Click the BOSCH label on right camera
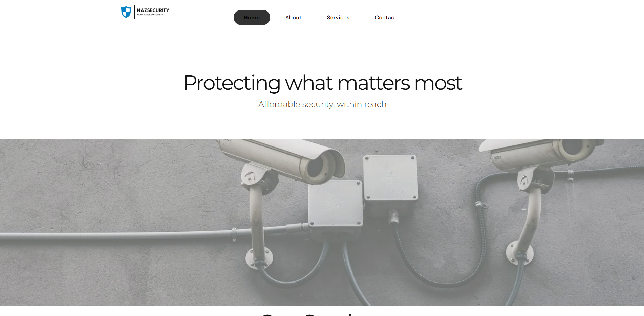Screen dimensions: 644x316 click(498, 157)
